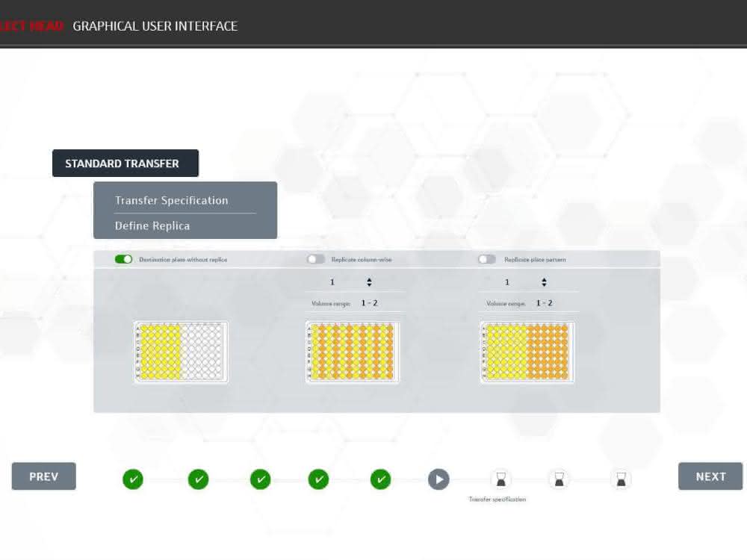747x560 pixels.
Task: Click the STANDARD TRANSFER header button
Action: 125,163
